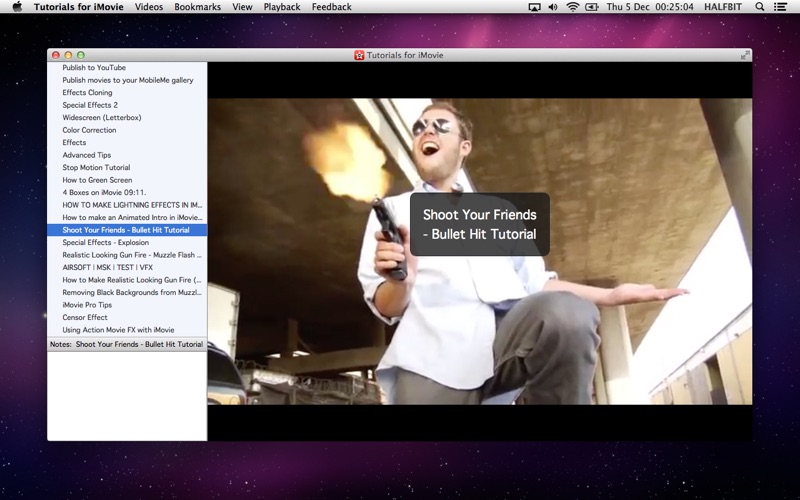Select 'iMovie Pro Tips' tutorial
This screenshot has height=500, width=800.
pyautogui.click(x=127, y=305)
